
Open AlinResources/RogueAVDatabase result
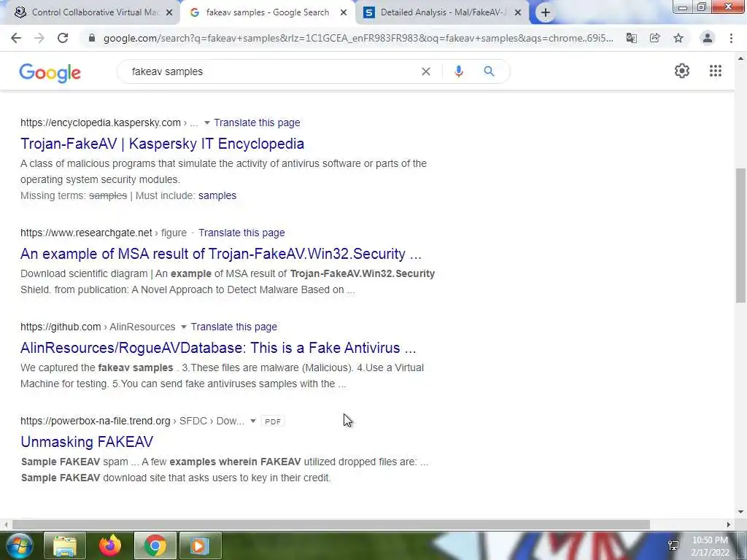218,348
